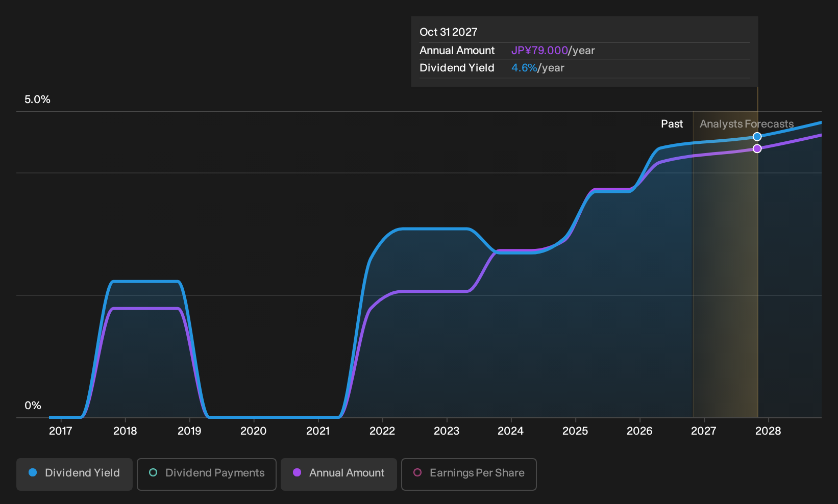Viewport: 838px width, 504px height.
Task: Click the teal Dividend Payments legend circle
Action: coord(153,472)
